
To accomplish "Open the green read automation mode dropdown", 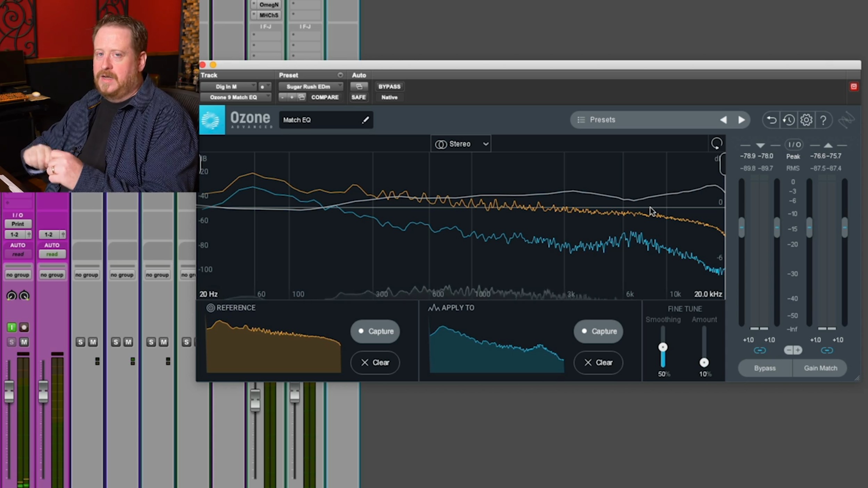I will (52, 254).
